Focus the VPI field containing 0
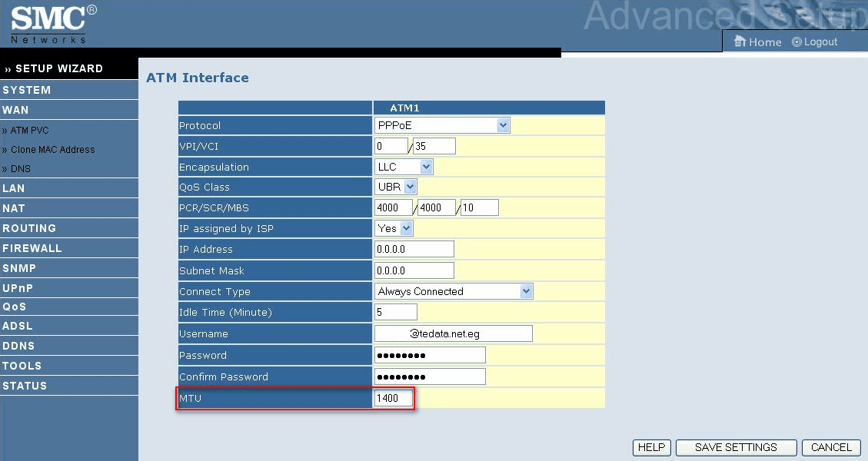Viewport: 868px width, 461px height. tap(391, 146)
